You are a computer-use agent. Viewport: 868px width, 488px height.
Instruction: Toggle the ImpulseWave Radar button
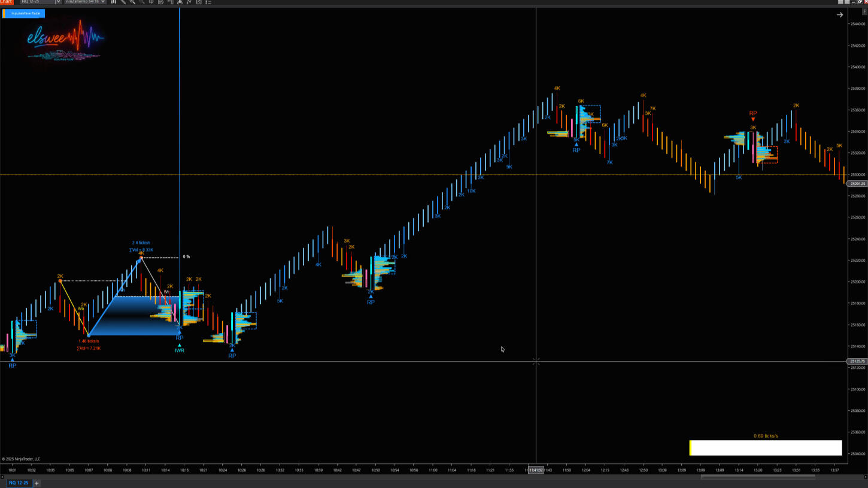point(23,13)
